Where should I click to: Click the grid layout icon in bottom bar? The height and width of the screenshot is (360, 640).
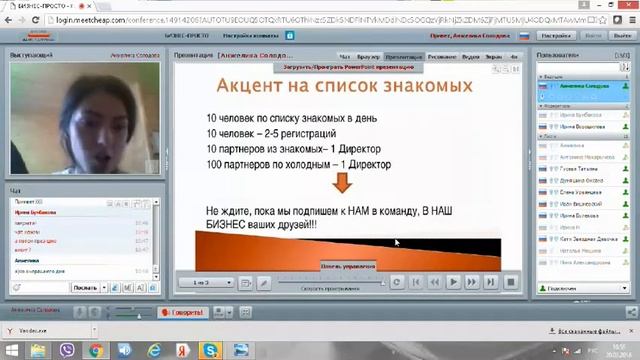245,313
